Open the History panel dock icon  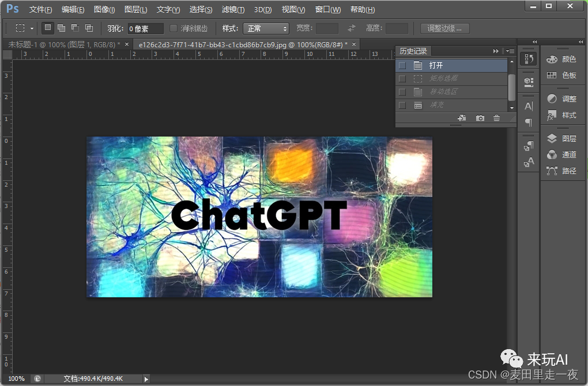[x=529, y=59]
